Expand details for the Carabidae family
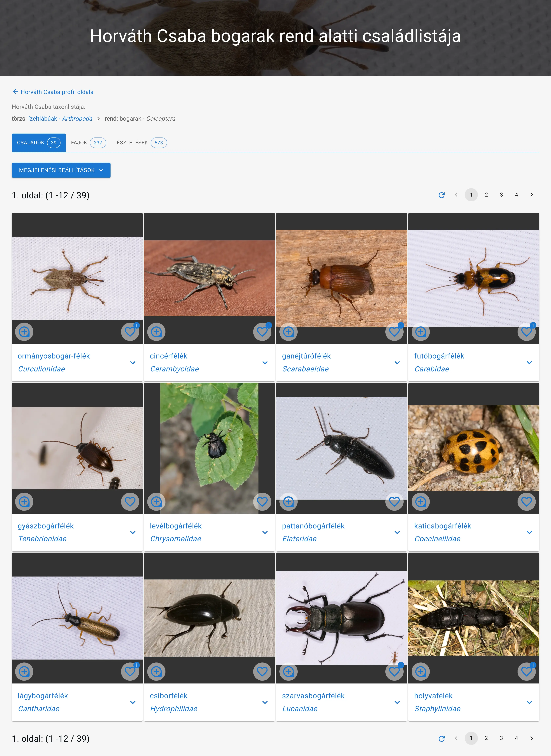Image resolution: width=551 pixels, height=756 pixels. (529, 362)
